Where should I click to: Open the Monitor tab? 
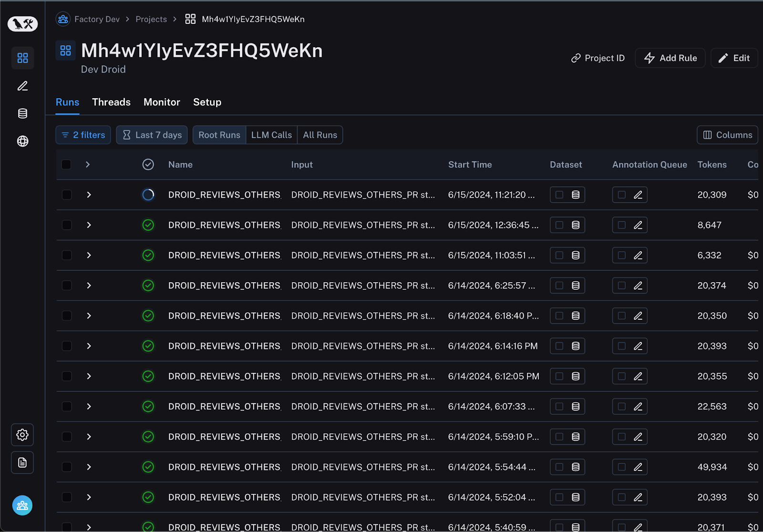click(x=162, y=102)
